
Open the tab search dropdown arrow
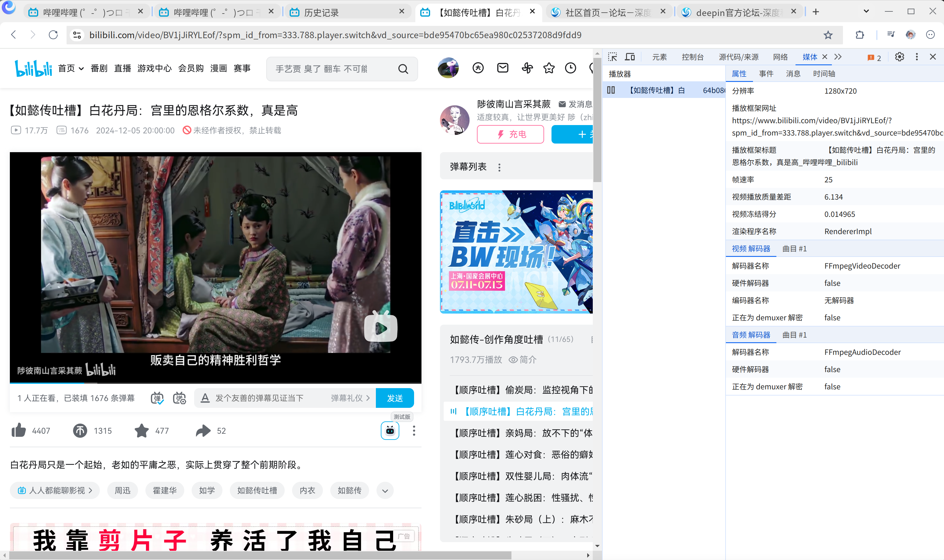[866, 12]
